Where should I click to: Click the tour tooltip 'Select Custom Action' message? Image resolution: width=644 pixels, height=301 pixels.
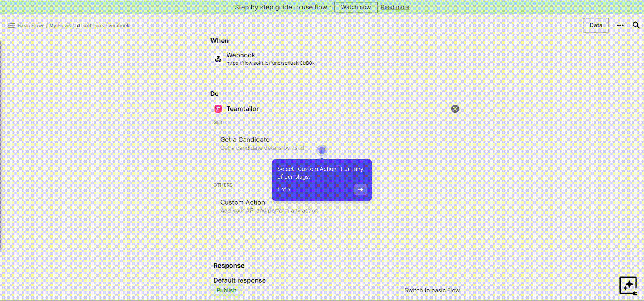click(x=320, y=173)
